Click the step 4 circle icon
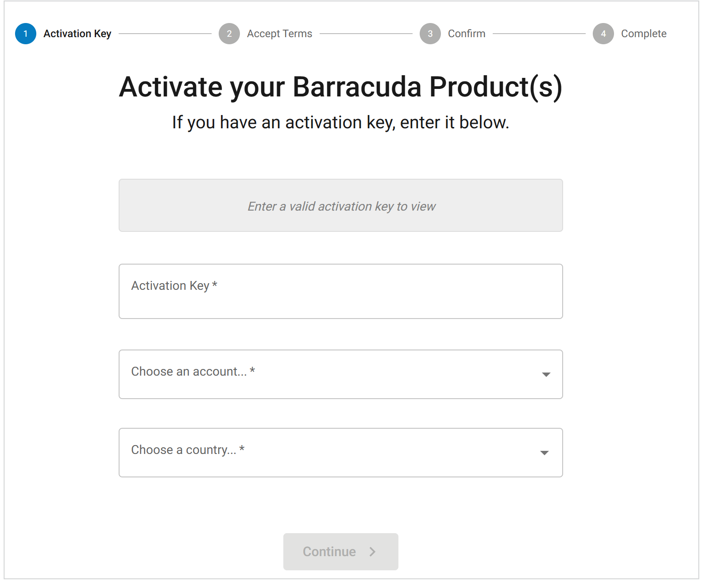This screenshot has width=703, height=588. point(603,34)
